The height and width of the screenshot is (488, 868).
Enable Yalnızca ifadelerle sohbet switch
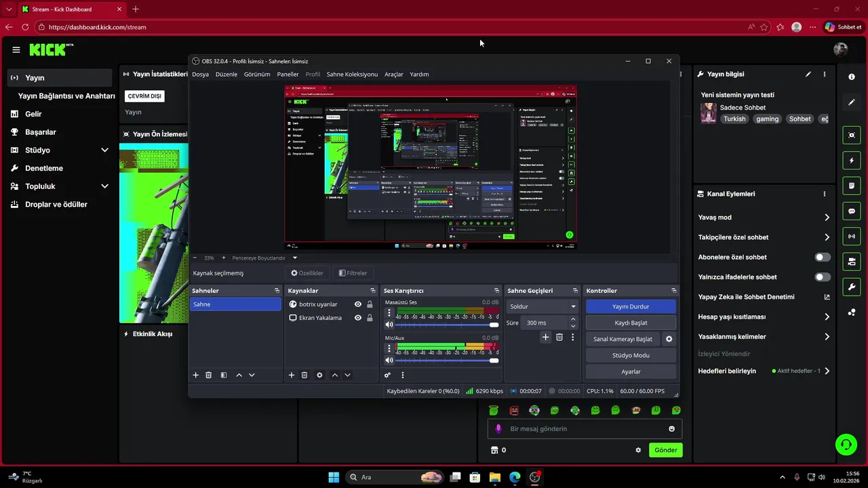[823, 277]
